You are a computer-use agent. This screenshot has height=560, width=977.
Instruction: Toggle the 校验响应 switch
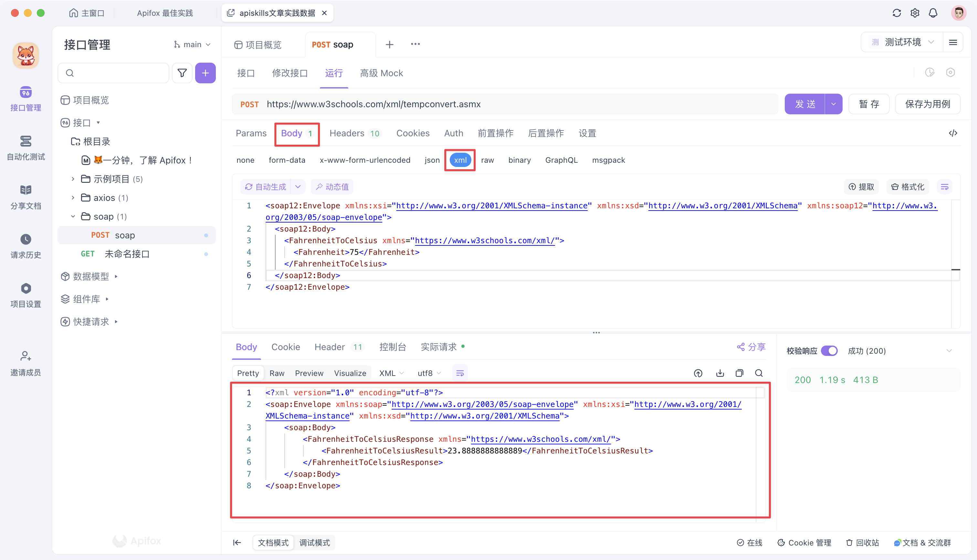pyautogui.click(x=829, y=351)
